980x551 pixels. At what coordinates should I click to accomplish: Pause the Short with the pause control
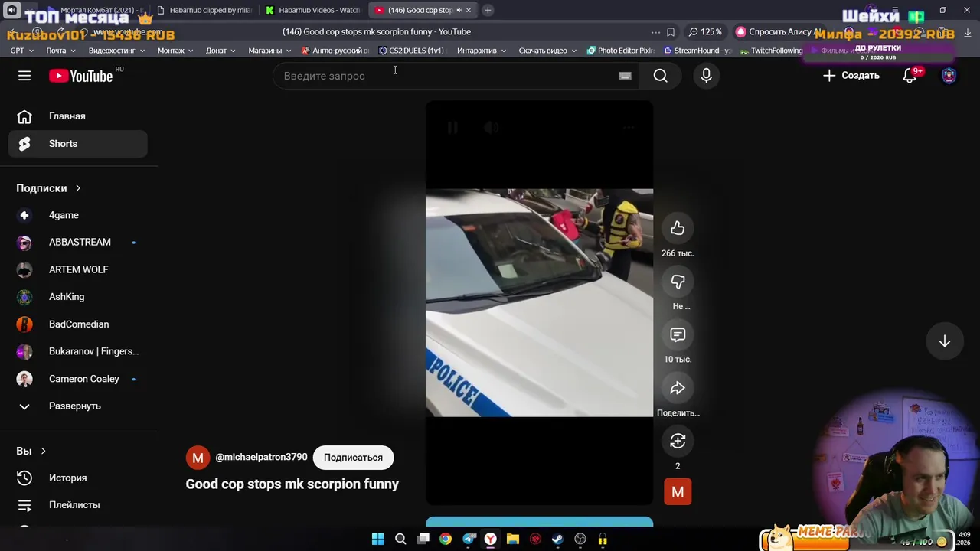point(452,128)
